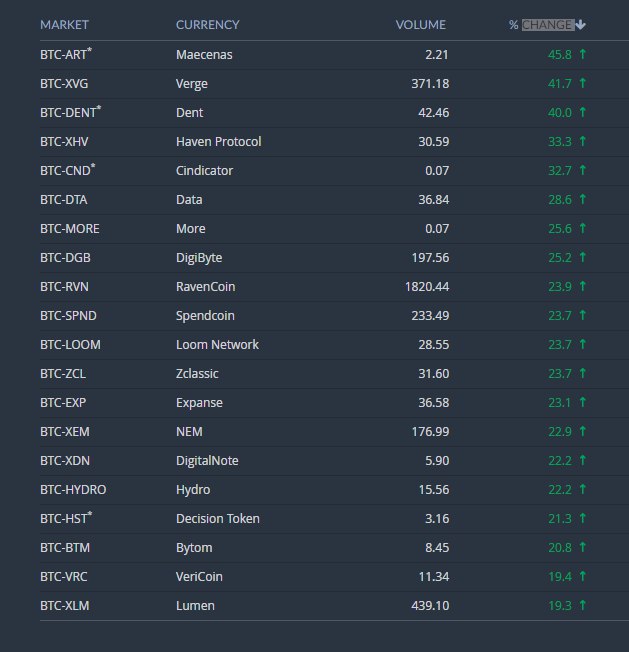Click the green up arrow next to 41.7

(583, 83)
